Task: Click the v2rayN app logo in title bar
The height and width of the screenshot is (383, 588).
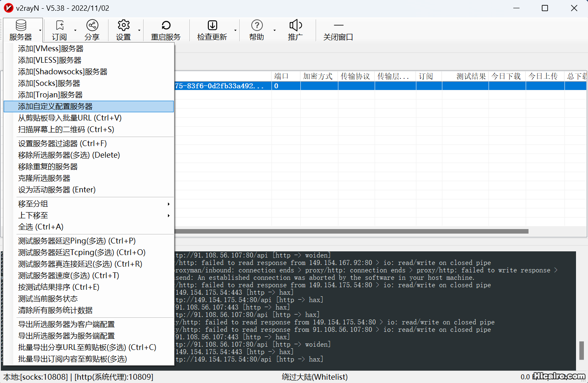Action: (8, 8)
